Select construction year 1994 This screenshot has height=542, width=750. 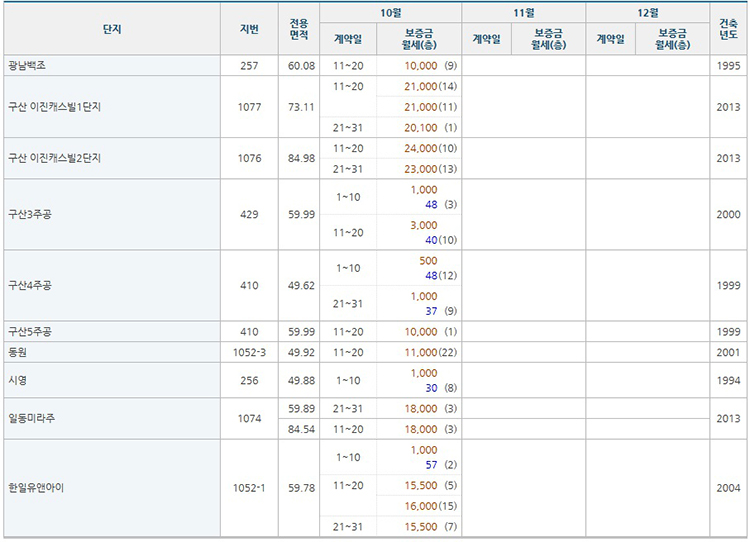(x=728, y=380)
